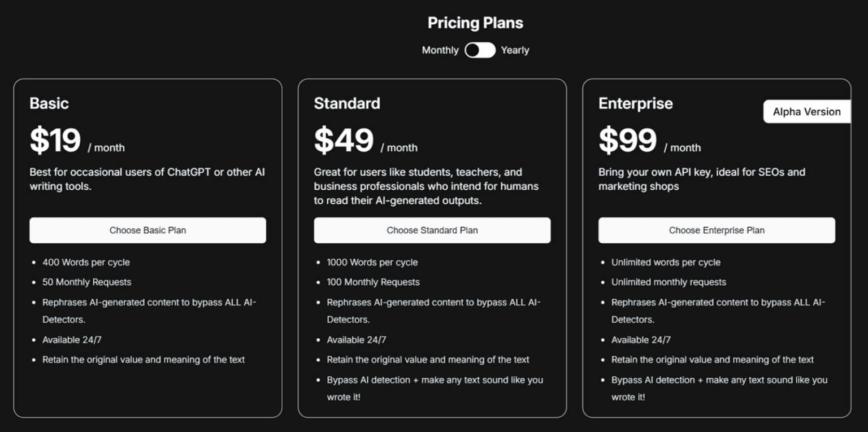Click the Alpha Version badge
Image resolution: width=868 pixels, height=432 pixels.
pyautogui.click(x=806, y=112)
